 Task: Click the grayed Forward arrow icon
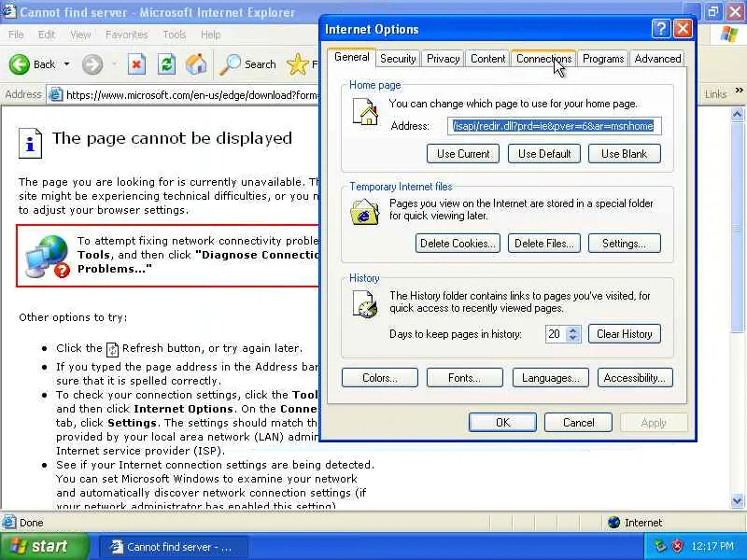(92, 64)
